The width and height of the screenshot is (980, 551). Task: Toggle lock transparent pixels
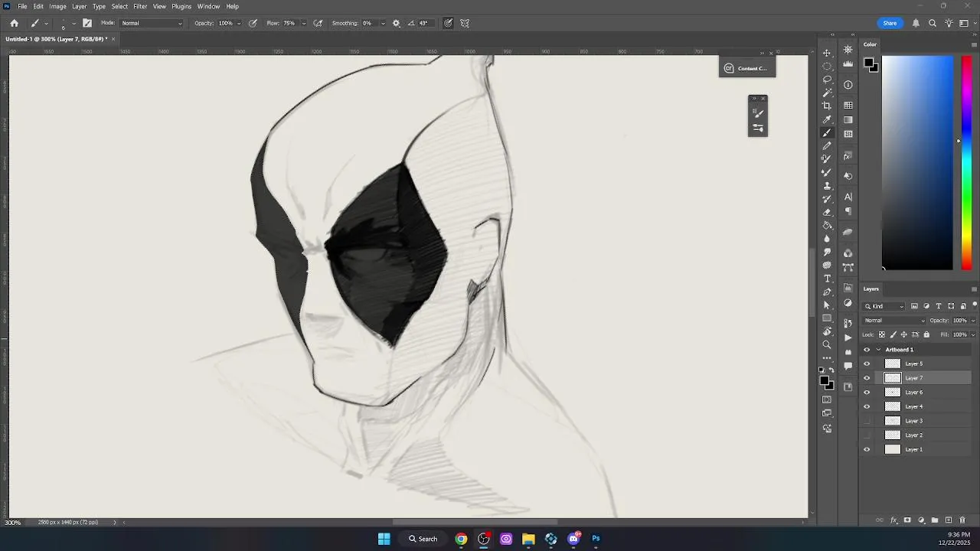coord(882,334)
